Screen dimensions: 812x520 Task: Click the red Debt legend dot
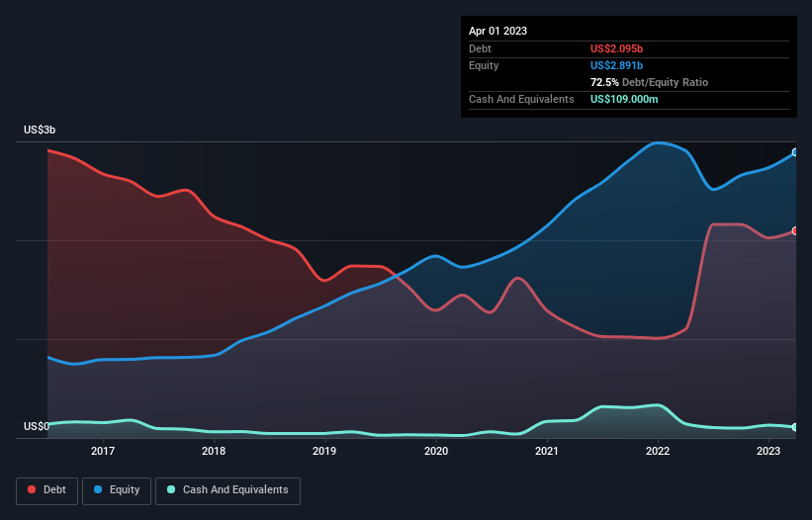32,489
